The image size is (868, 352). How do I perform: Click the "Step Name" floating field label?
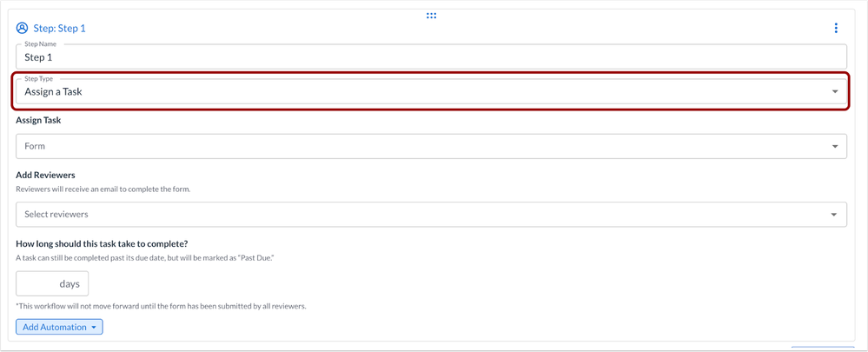pos(40,44)
